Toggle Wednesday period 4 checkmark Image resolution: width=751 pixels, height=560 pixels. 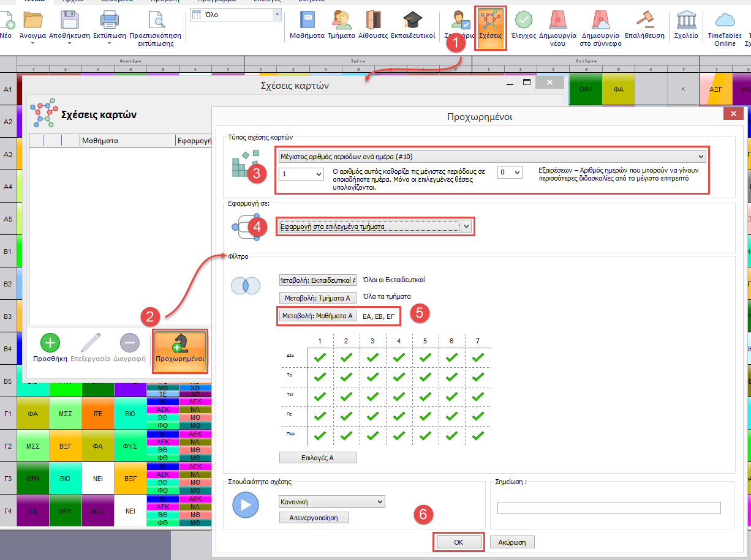point(399,396)
